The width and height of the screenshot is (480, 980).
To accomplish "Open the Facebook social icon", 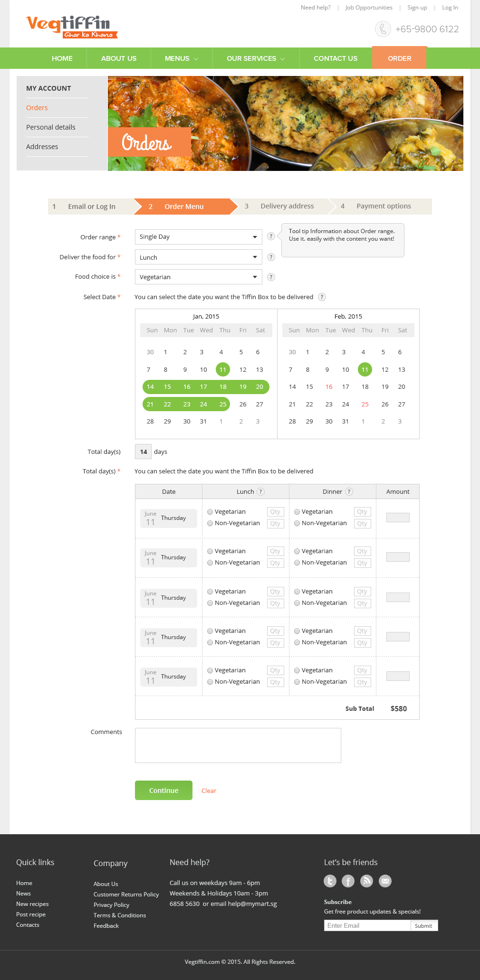I will click(348, 881).
